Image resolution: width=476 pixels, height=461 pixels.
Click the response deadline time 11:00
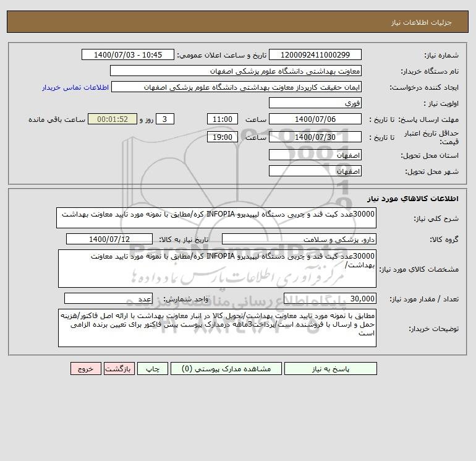click(222, 119)
